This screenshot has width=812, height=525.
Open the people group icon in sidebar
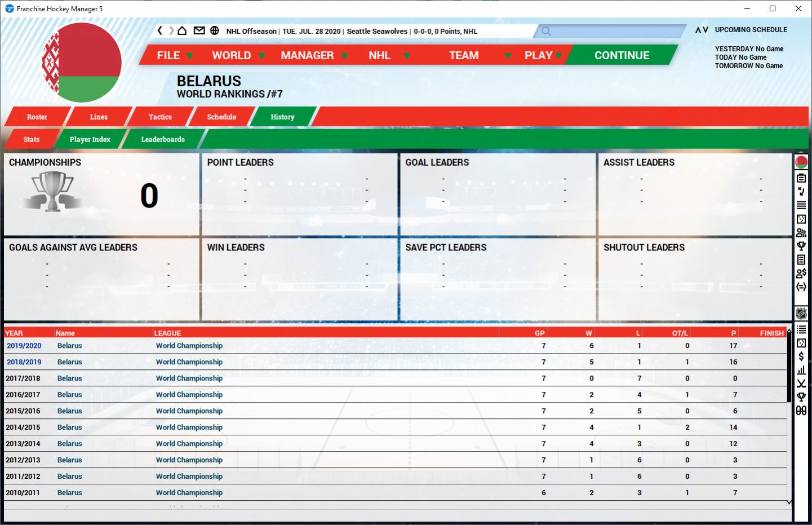[x=801, y=232]
